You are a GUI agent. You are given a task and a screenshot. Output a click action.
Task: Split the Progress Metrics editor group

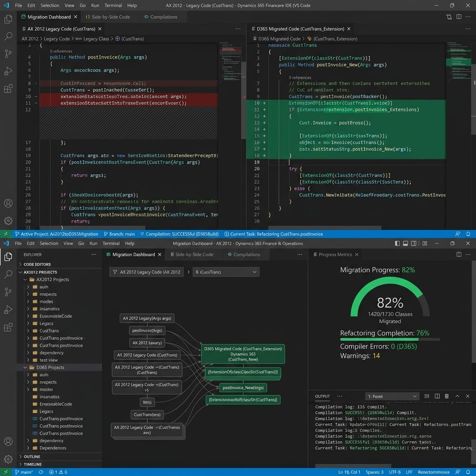click(x=459, y=254)
